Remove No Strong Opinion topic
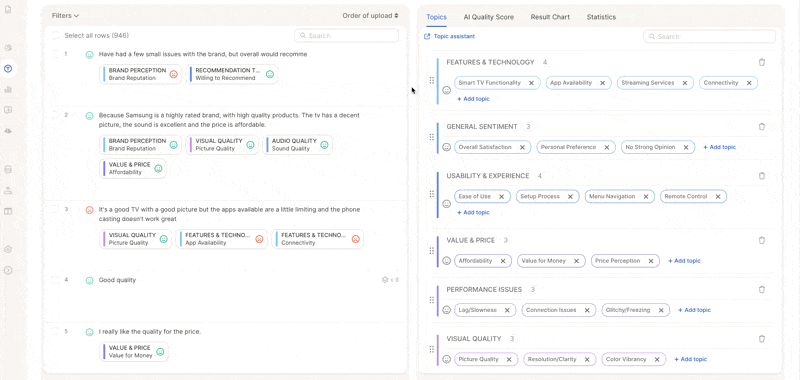Image resolution: width=800 pixels, height=380 pixels. 686,147
